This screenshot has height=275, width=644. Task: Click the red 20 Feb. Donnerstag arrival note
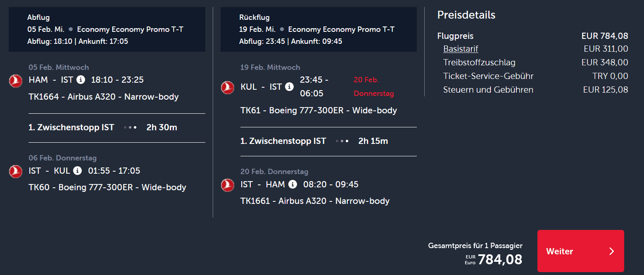coord(374,87)
